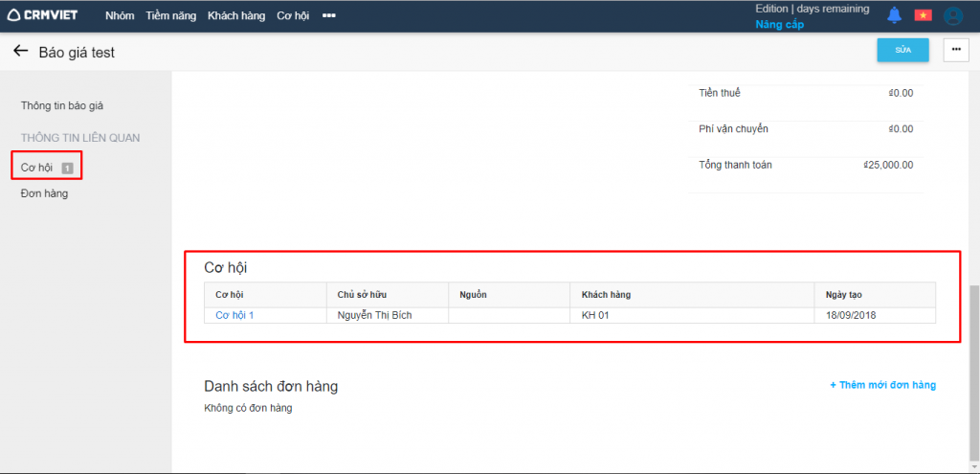Expand the top navigation overflow dots
980x474 pixels.
click(x=329, y=15)
